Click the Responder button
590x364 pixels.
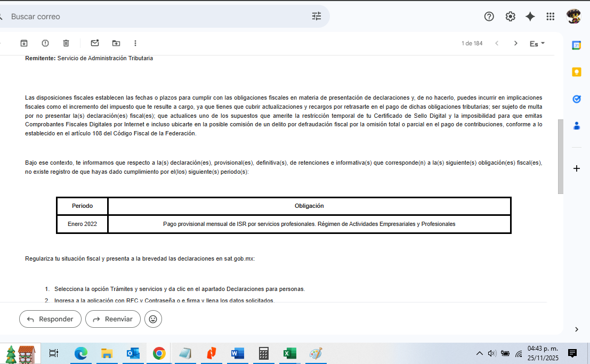(x=50, y=319)
